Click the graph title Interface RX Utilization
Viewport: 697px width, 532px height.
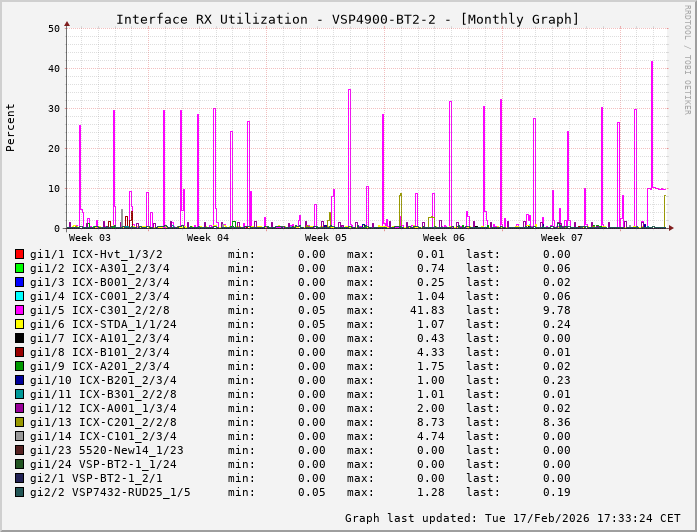pyautogui.click(x=347, y=19)
